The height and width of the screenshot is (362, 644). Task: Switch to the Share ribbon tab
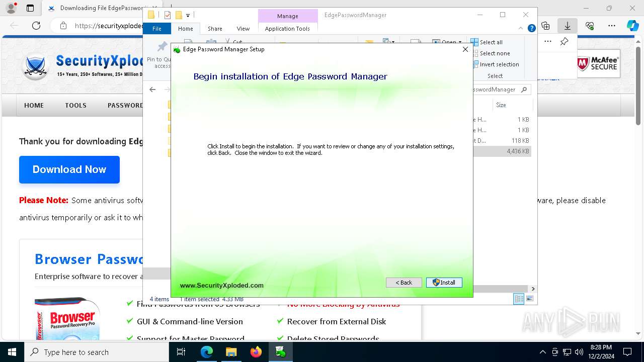215,29
